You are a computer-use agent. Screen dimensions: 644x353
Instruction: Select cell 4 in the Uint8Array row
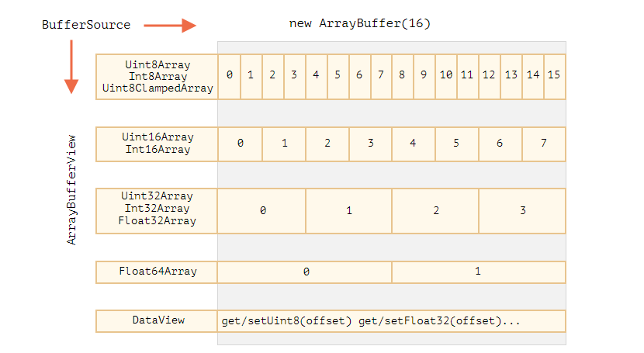[316, 75]
